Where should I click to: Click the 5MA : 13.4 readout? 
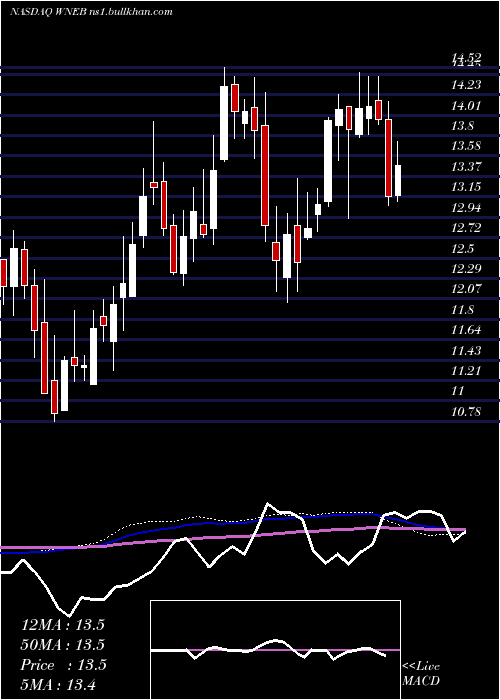[x=58, y=685]
